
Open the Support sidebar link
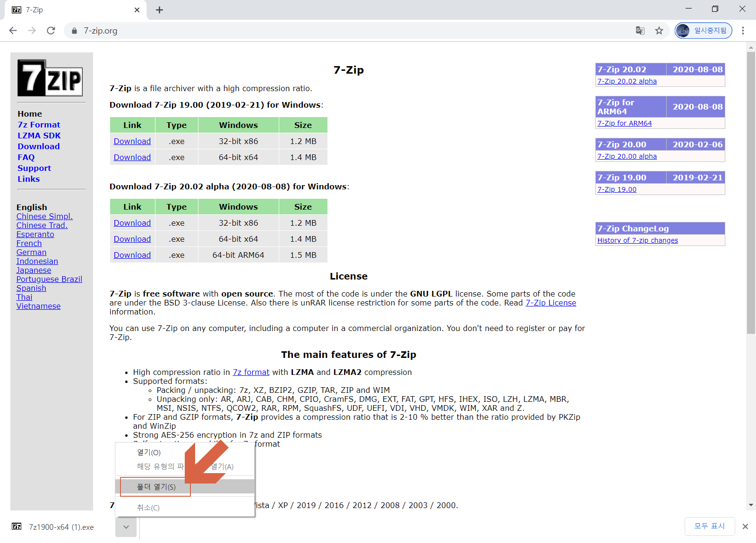pyautogui.click(x=34, y=168)
